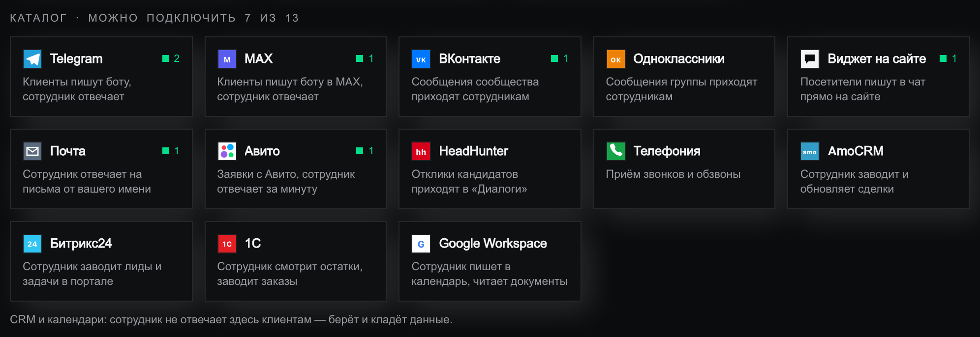Click the orange OK icon
Image resolution: width=980 pixels, height=337 pixels.
tap(615, 59)
